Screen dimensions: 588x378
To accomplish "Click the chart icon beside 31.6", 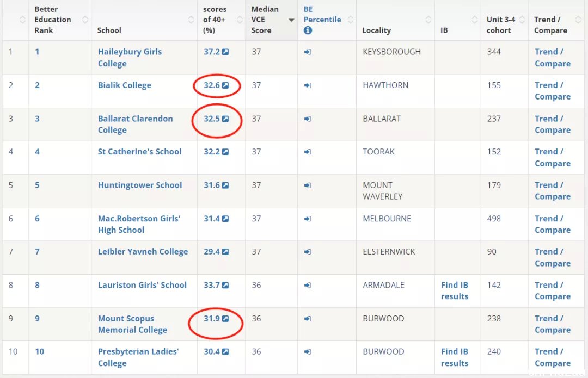I will [x=225, y=185].
